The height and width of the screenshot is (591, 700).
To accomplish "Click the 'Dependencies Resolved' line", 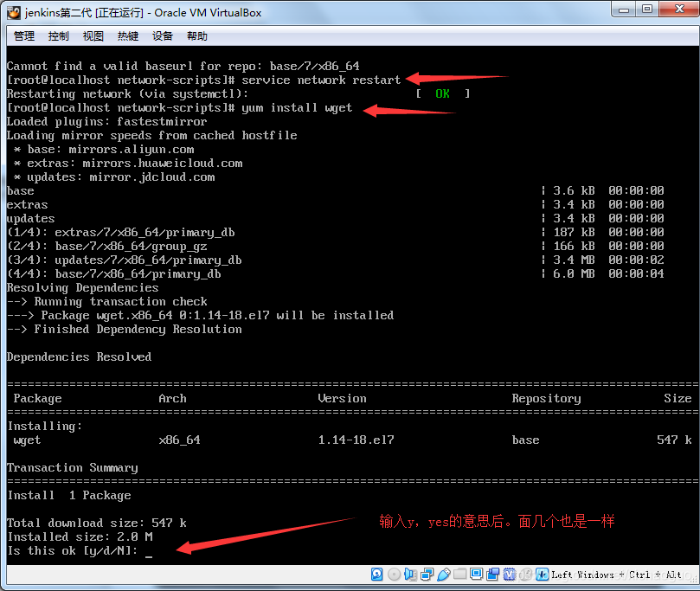I will tap(79, 357).
